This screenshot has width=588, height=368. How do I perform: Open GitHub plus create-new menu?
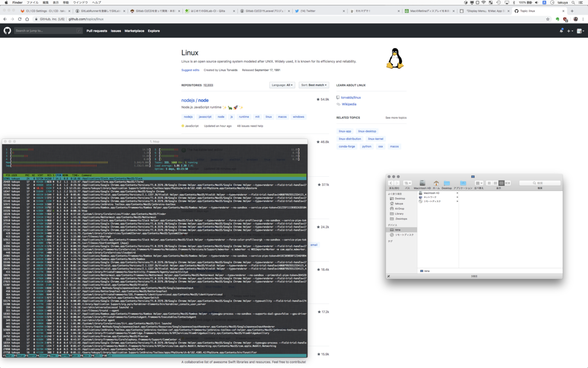coord(570,30)
